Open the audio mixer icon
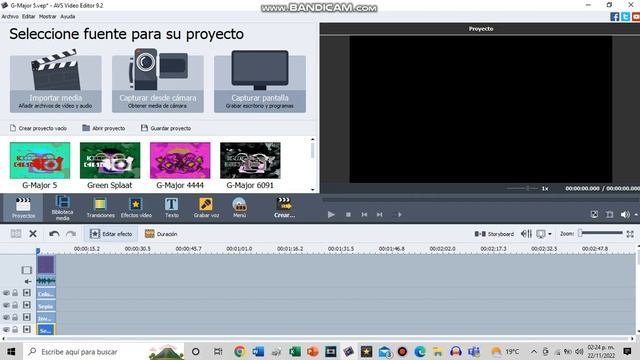The image size is (640, 360). pyautogui.click(x=526, y=234)
